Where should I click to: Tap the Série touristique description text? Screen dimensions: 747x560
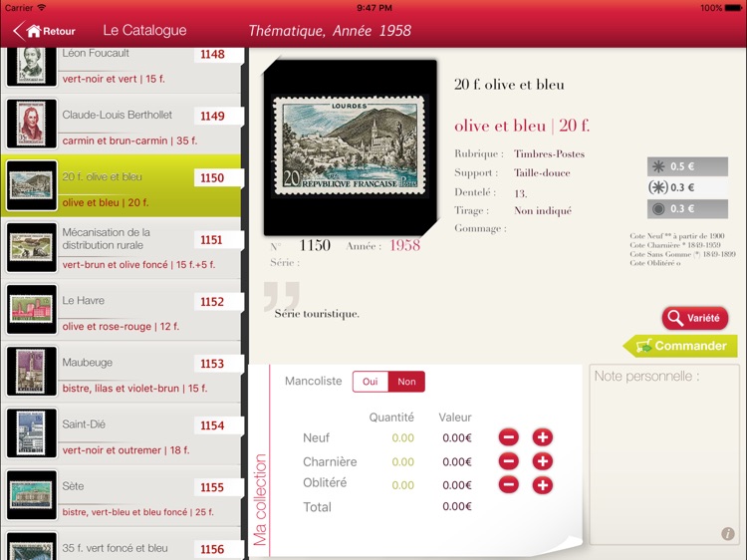pos(317,314)
